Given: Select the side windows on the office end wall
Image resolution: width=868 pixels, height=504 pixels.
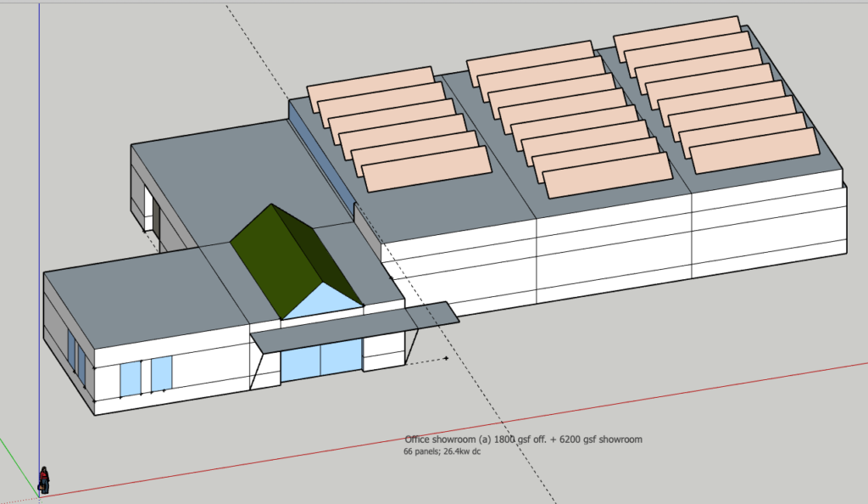Looking at the screenshot, I should 77,357.
